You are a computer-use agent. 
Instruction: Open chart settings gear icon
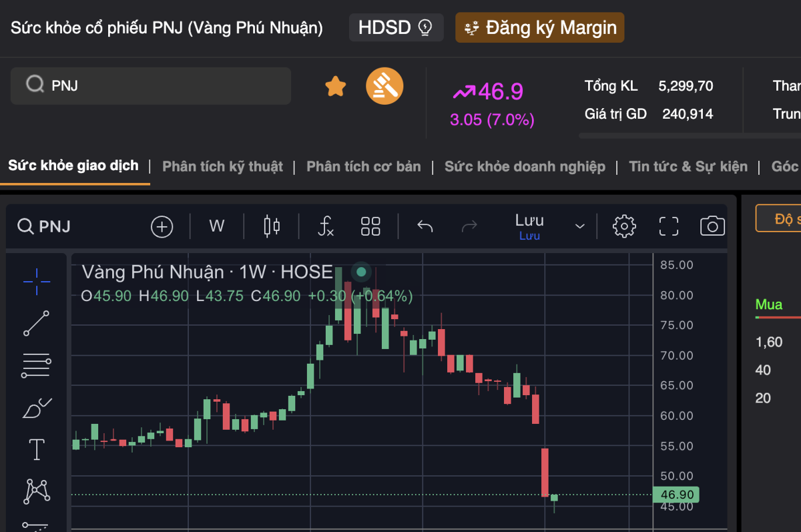pos(624,226)
